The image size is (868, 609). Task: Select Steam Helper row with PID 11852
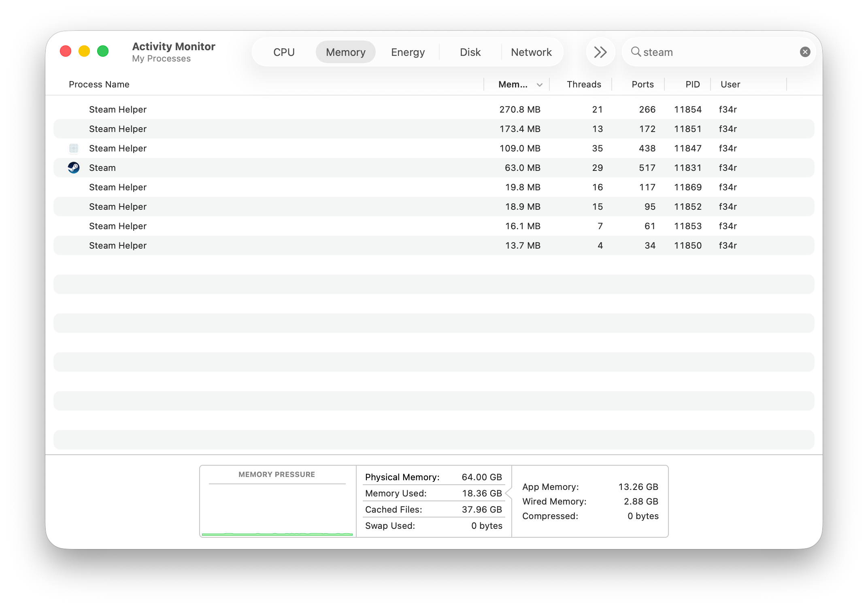434,207
